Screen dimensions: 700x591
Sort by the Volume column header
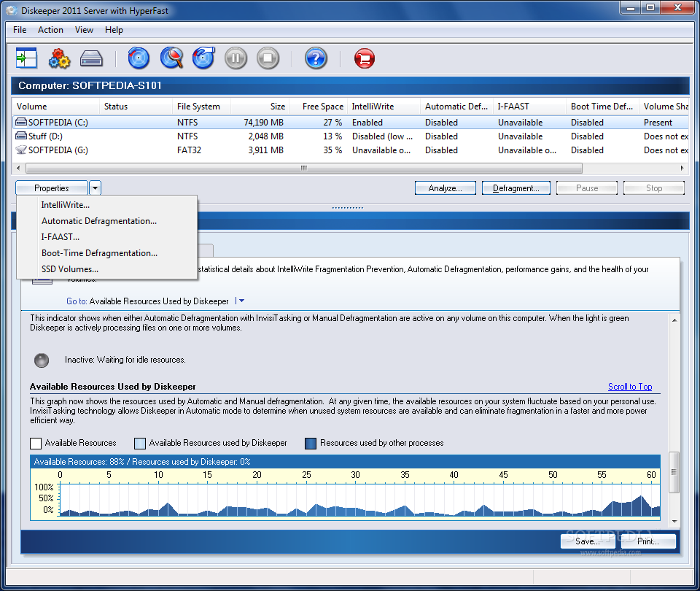coord(55,107)
